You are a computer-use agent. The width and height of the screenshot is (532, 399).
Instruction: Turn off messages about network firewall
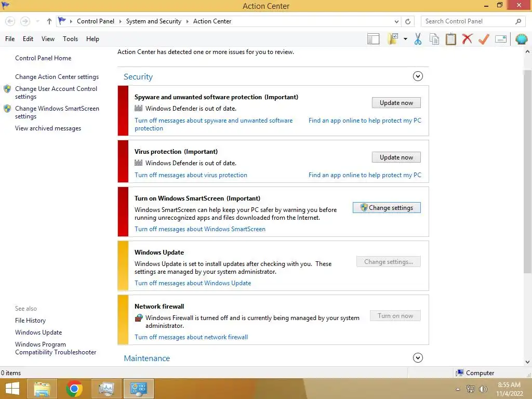191,337
